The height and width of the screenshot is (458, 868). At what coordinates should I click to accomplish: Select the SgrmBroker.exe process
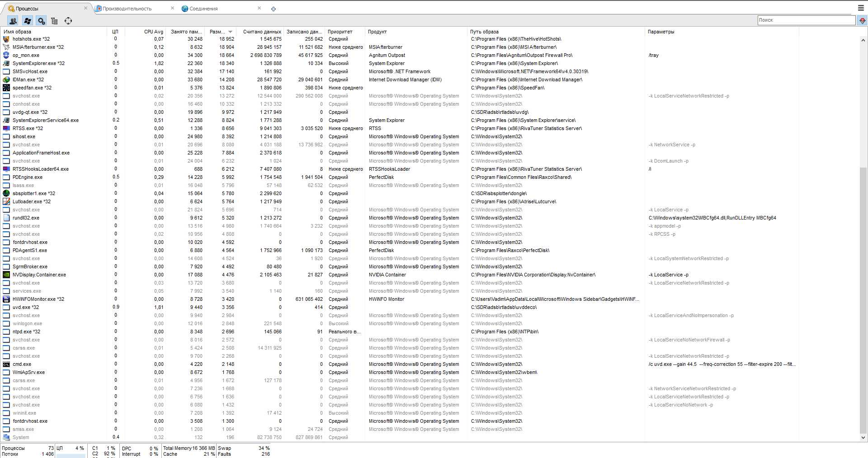[x=30, y=266]
